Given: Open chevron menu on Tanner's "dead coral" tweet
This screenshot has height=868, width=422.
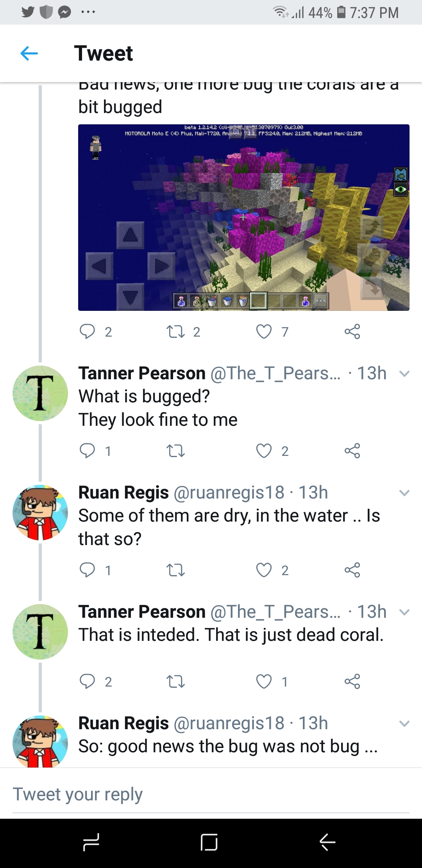Looking at the screenshot, I should tap(404, 612).
